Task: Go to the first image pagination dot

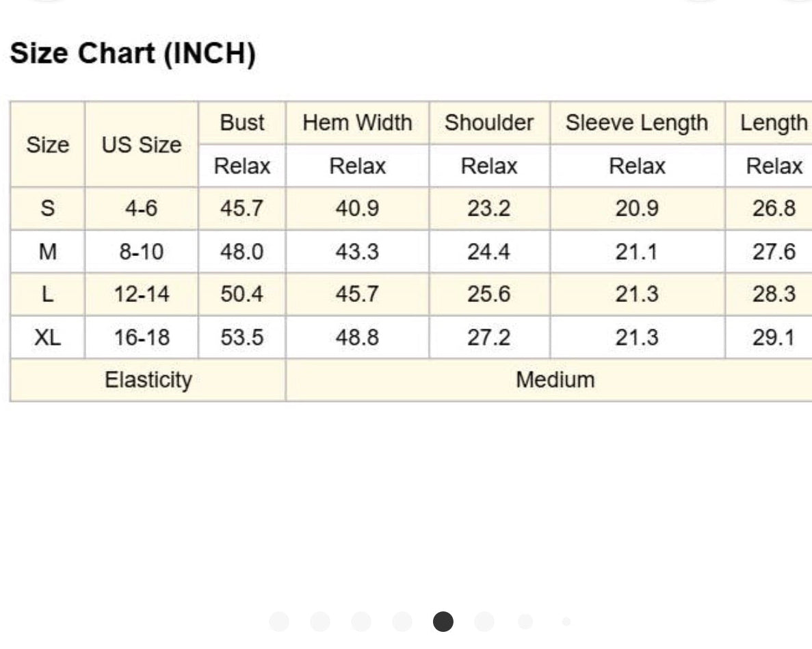Action: coord(279,621)
